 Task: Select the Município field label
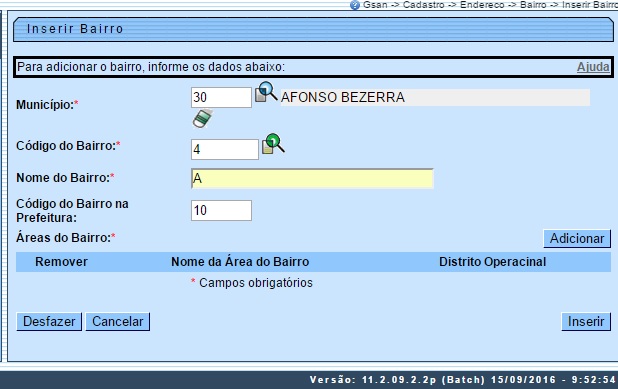(47, 105)
